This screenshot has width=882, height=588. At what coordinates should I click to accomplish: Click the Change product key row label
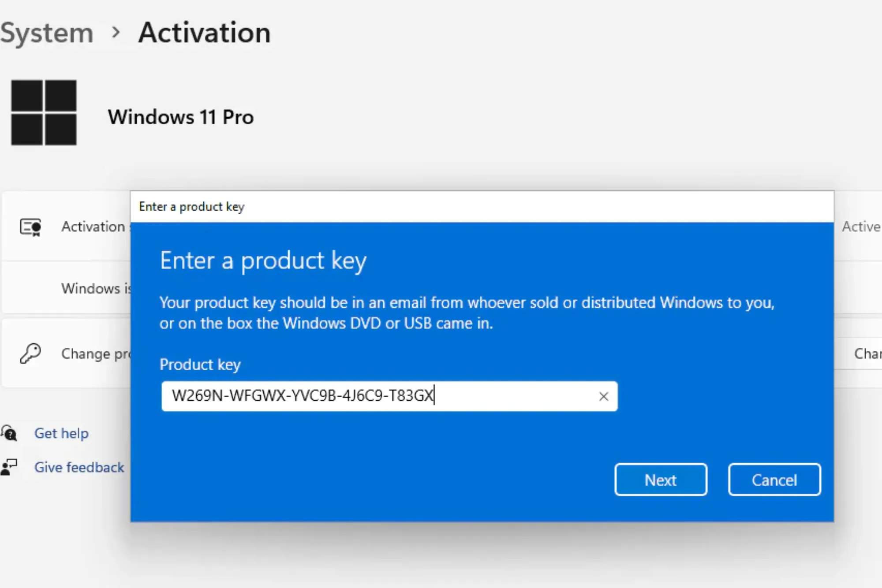[96, 354]
